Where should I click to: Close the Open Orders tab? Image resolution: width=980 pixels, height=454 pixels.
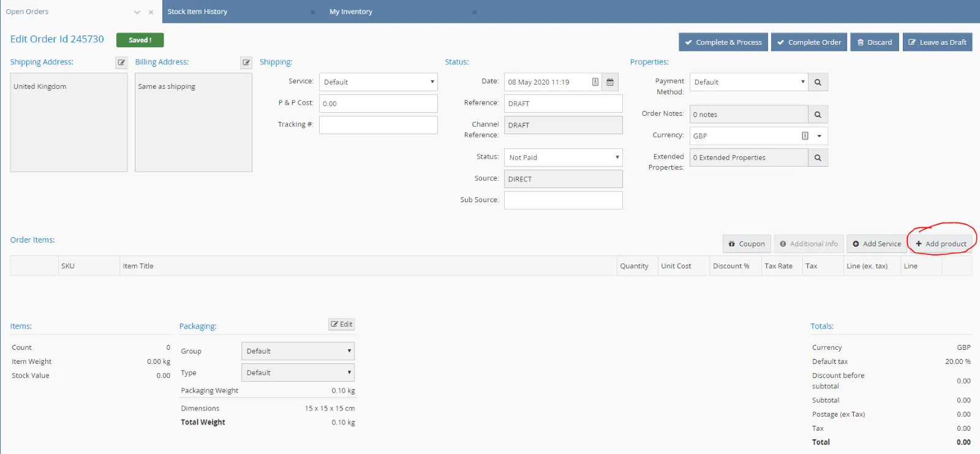151,12
